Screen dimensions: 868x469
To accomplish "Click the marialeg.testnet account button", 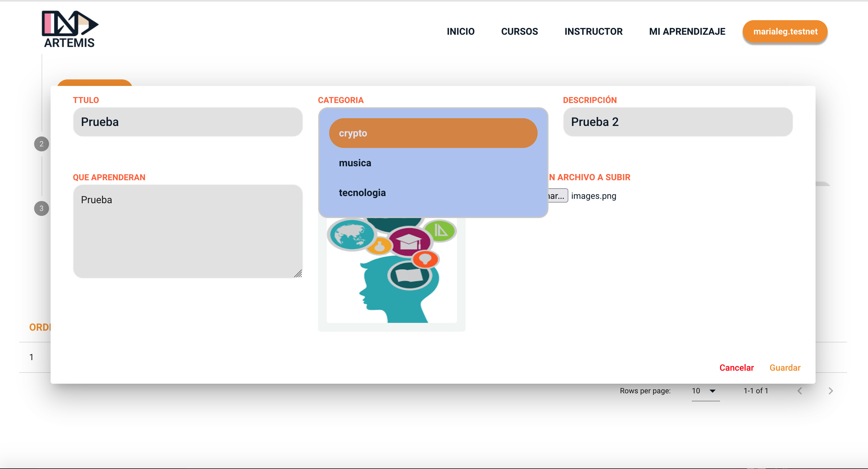I will (785, 31).
